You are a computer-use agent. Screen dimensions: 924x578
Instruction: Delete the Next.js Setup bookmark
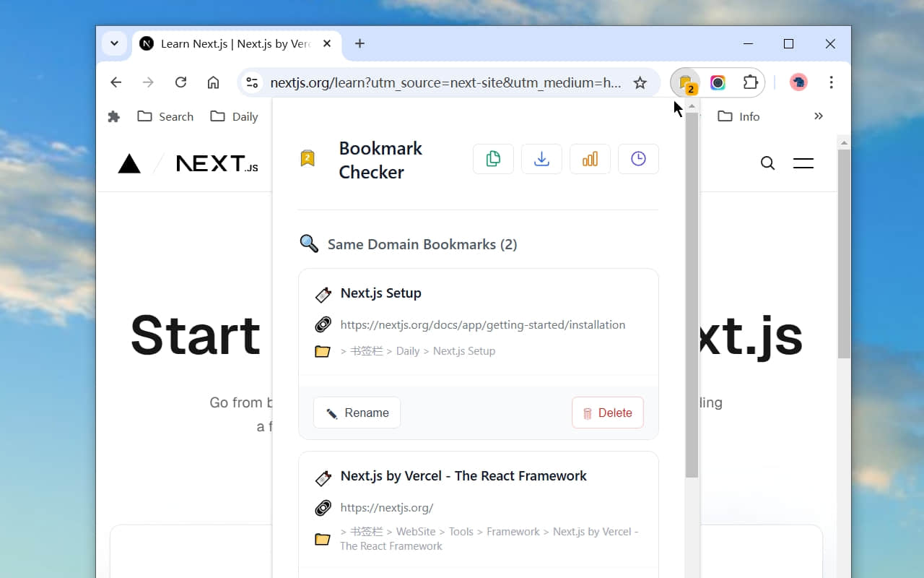point(607,413)
